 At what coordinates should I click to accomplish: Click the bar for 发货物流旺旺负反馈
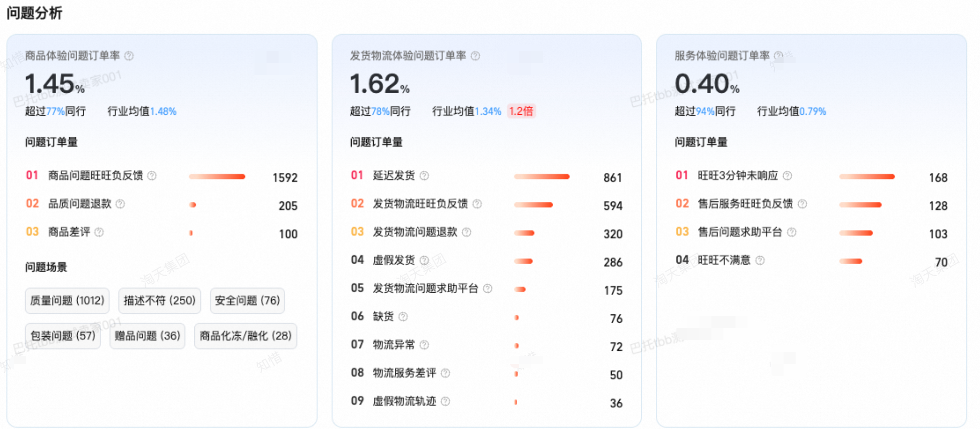pyautogui.click(x=534, y=204)
